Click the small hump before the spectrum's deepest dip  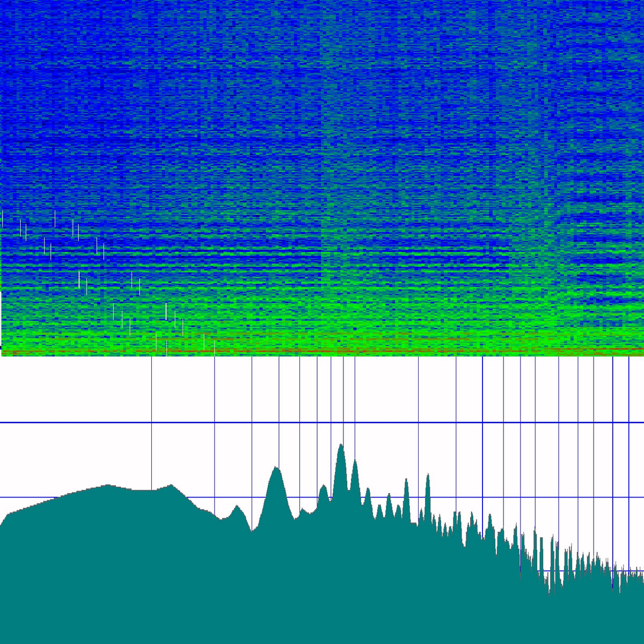237,507
